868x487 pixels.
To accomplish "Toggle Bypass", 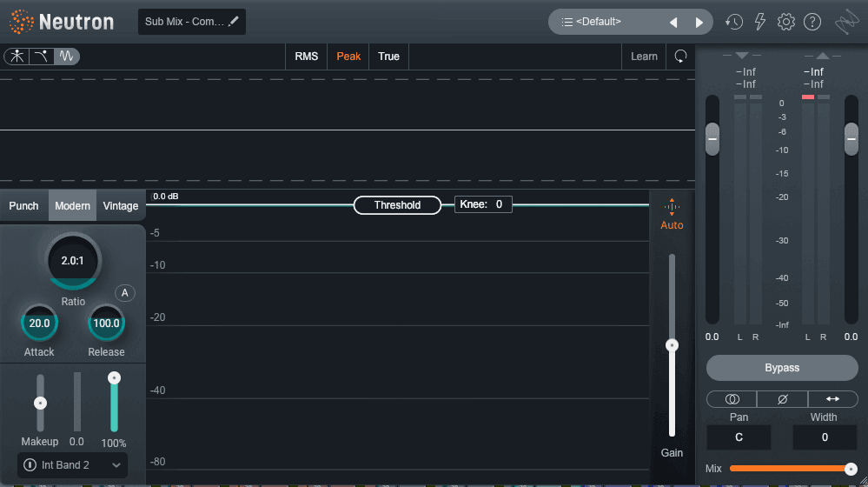I will pos(782,368).
